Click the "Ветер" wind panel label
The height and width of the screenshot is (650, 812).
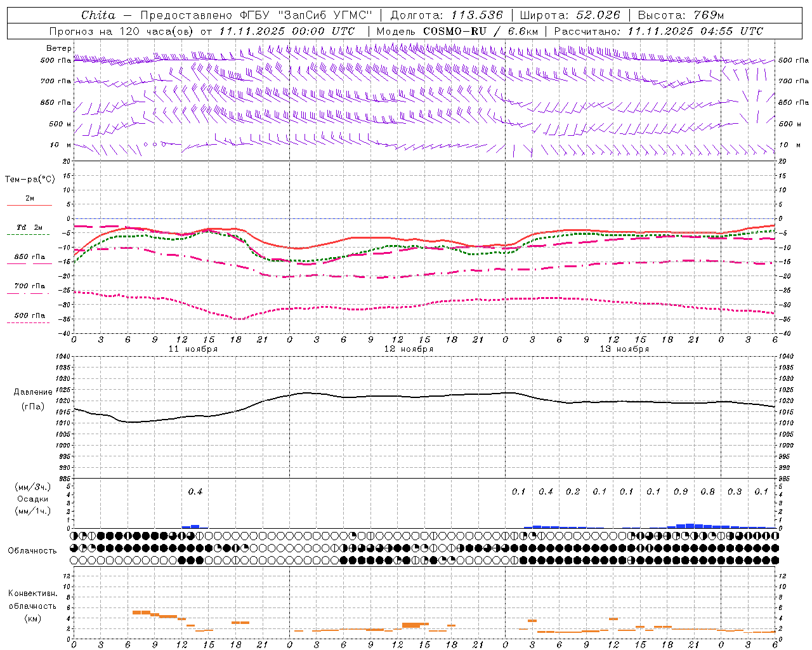pos(59,48)
